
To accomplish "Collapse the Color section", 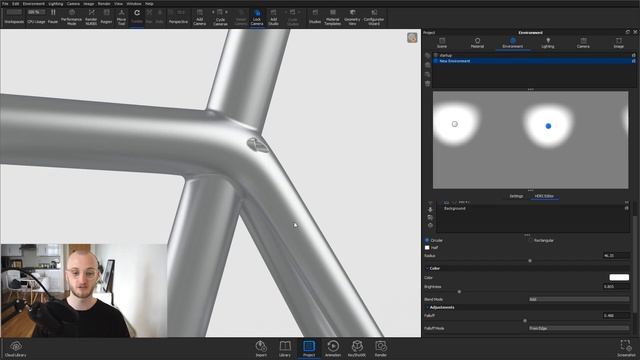I will (427, 268).
